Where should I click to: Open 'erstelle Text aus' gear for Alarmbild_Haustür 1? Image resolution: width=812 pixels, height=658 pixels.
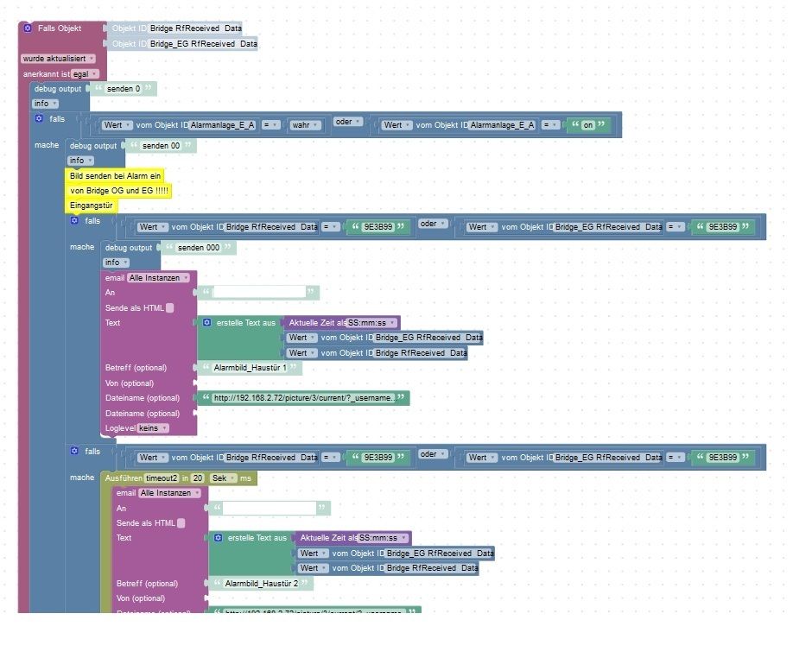(x=207, y=323)
